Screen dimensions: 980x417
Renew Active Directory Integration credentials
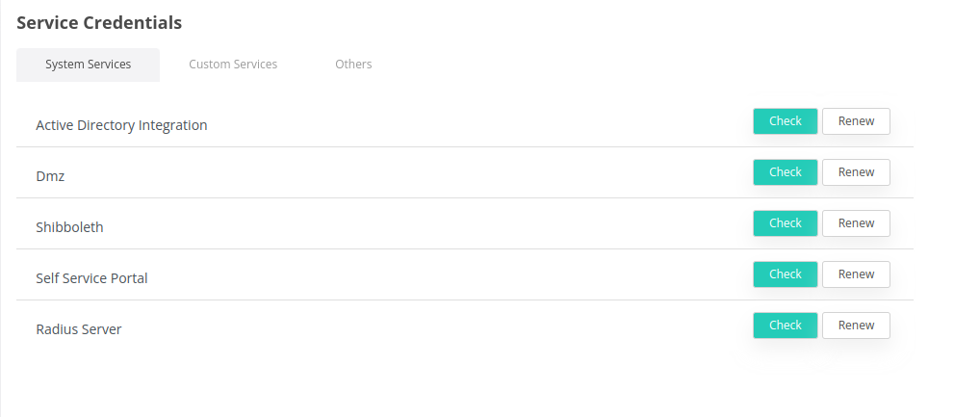pos(856,121)
